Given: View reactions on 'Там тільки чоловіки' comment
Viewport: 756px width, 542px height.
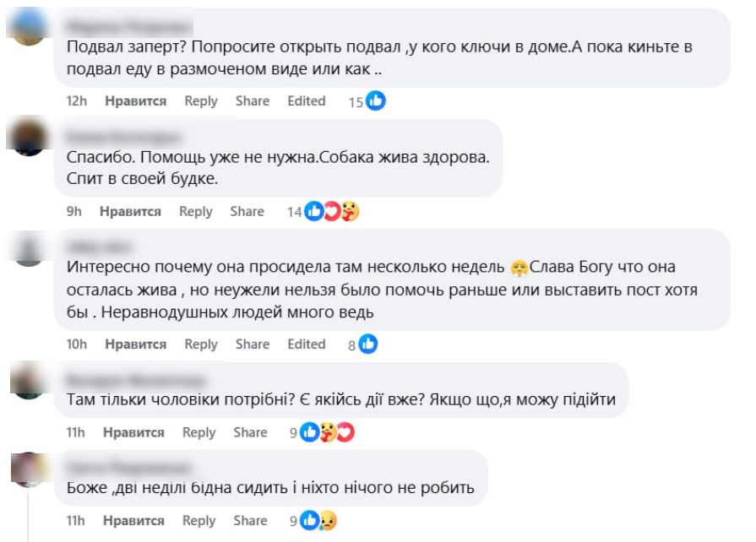Looking at the screenshot, I should (x=327, y=433).
